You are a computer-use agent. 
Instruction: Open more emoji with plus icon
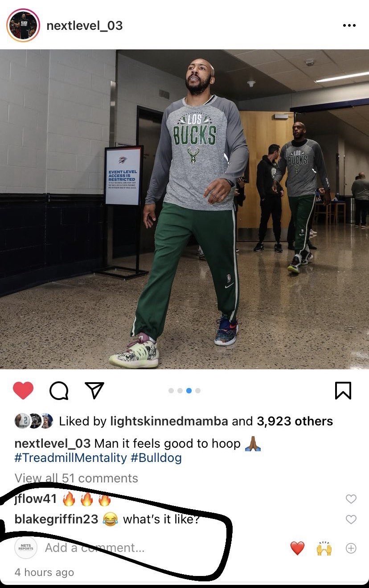pyautogui.click(x=351, y=548)
